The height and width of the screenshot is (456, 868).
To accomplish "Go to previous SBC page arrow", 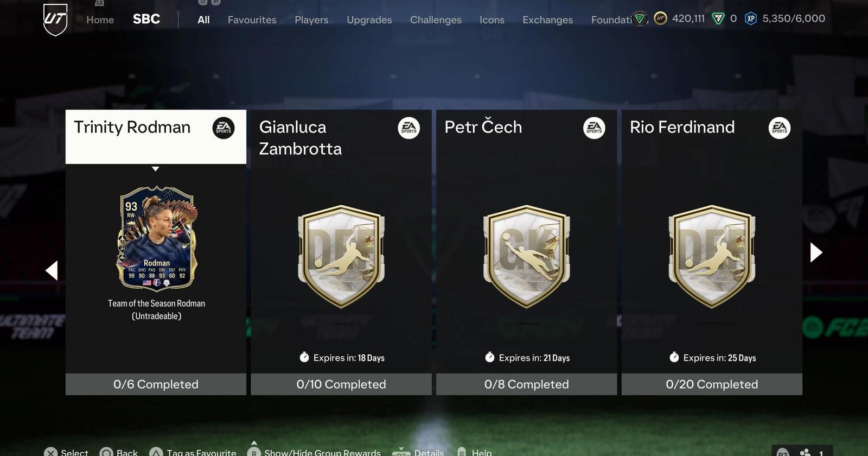I will click(x=52, y=270).
